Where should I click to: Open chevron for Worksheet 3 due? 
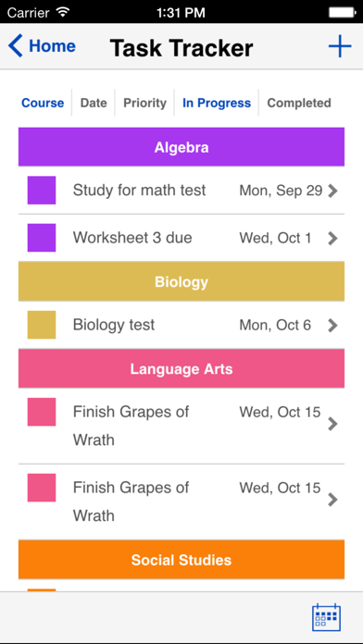click(x=332, y=238)
